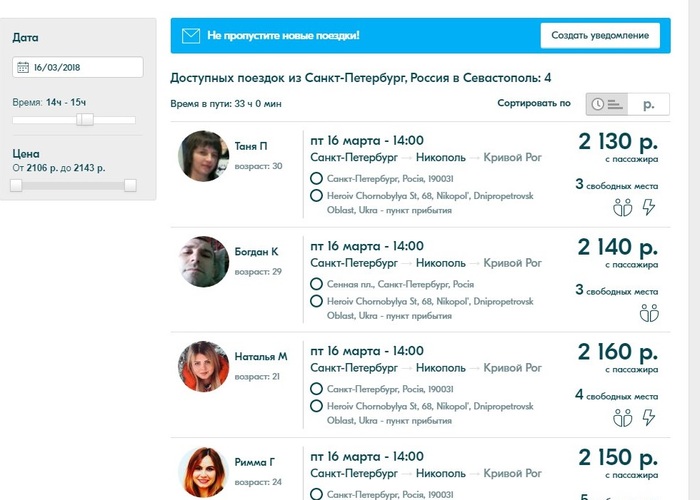Click the calendar icon in the date field

point(23,68)
